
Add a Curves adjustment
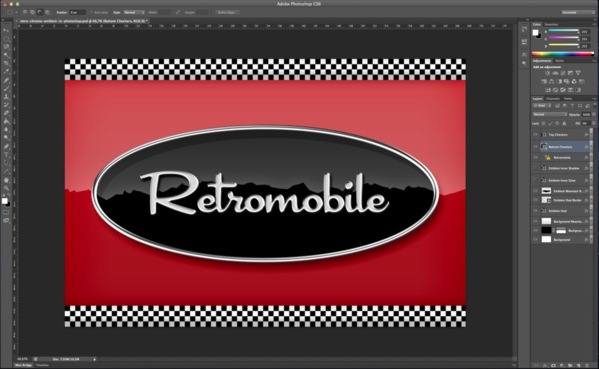click(563, 73)
